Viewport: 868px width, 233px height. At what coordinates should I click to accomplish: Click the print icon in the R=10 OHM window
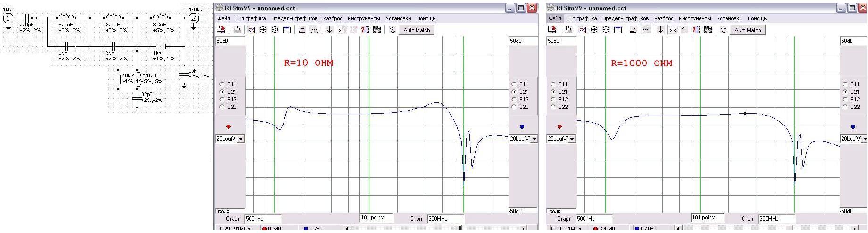(237, 30)
